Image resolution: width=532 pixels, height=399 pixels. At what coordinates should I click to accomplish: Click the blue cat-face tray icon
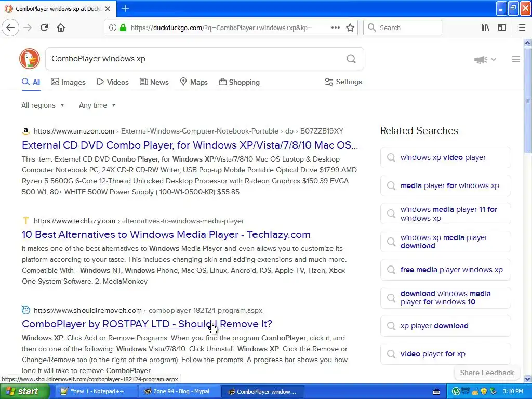(x=465, y=391)
